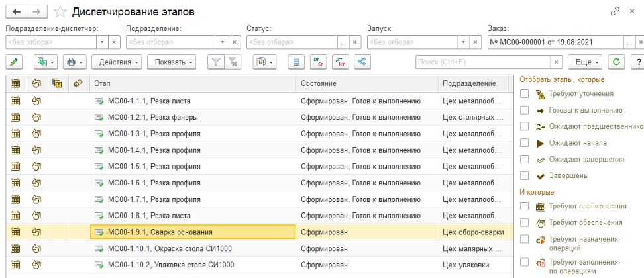Open the Действия menu
The image size is (644, 278).
pyautogui.click(x=117, y=62)
